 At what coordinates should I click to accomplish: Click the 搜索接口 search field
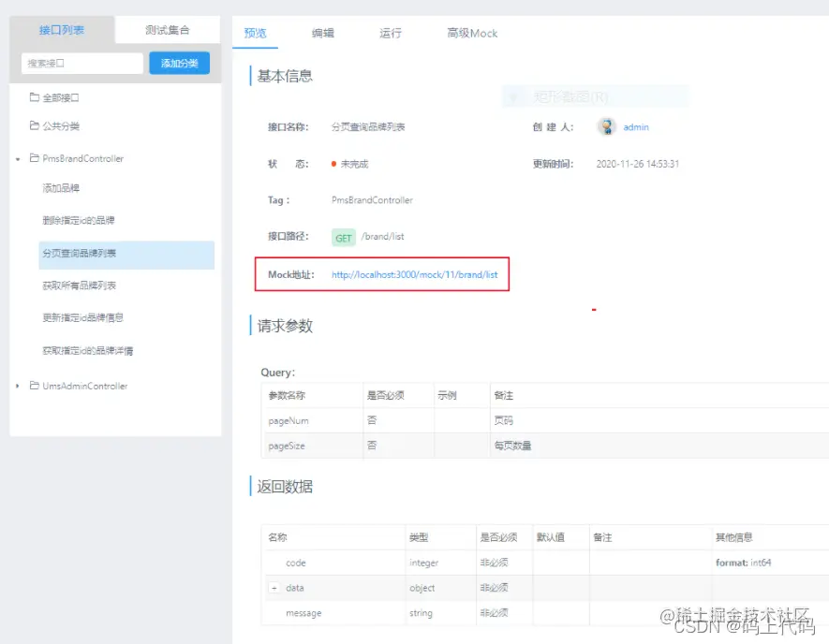pos(81,64)
